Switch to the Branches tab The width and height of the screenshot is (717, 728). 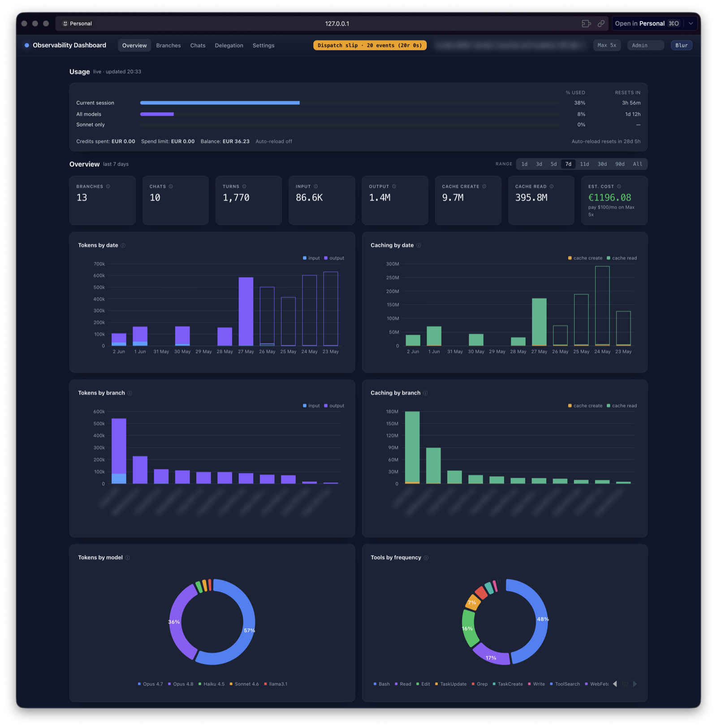point(168,45)
